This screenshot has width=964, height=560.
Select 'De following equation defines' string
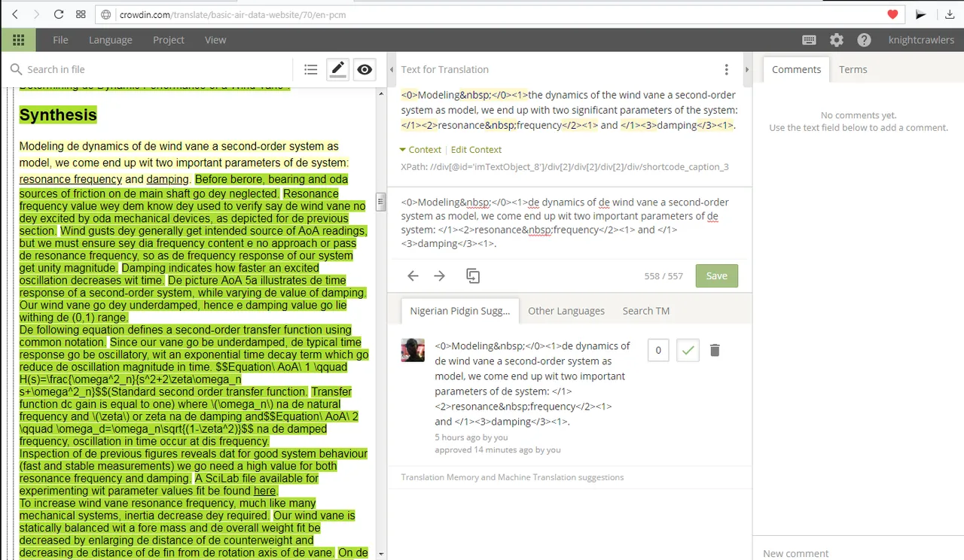tap(185, 336)
